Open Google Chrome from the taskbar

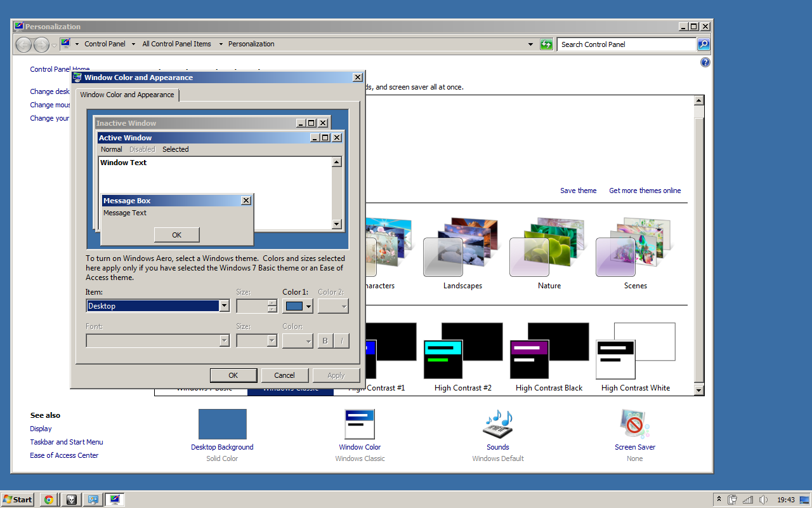tap(48, 499)
